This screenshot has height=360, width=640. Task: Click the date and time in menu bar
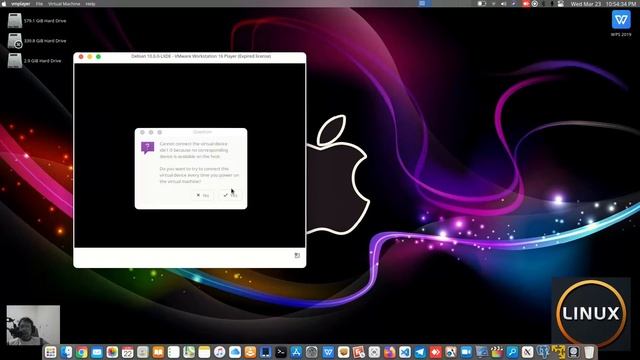click(603, 4)
